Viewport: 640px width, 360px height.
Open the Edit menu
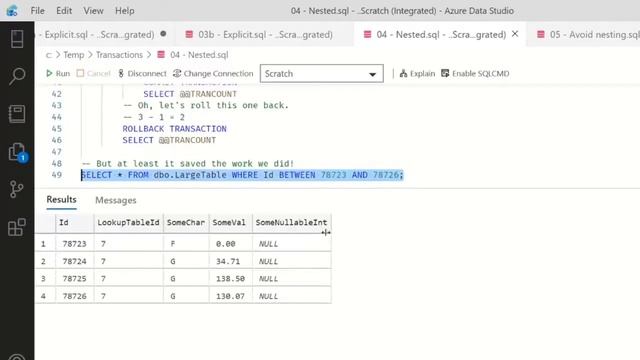pos(64,11)
